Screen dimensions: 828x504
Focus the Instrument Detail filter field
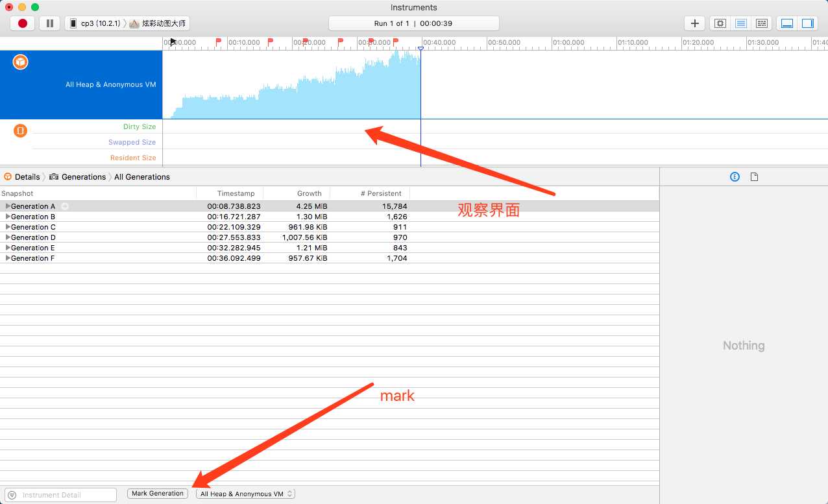61,495
